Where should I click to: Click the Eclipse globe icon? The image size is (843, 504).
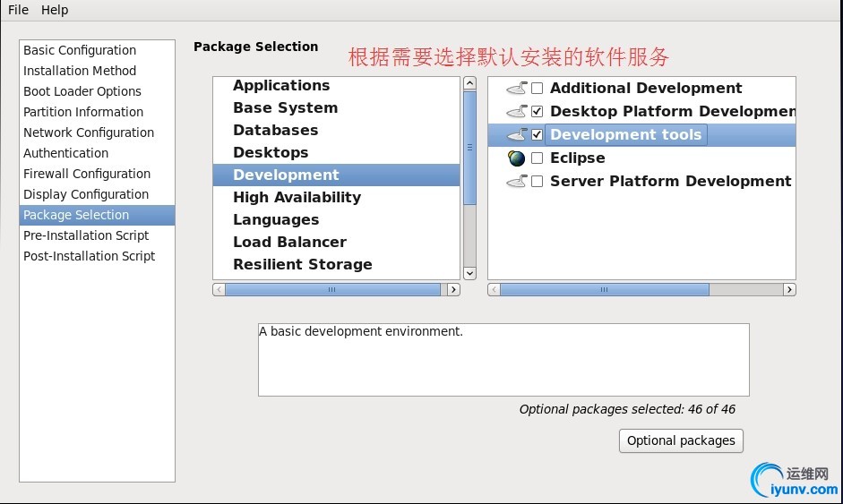517,158
